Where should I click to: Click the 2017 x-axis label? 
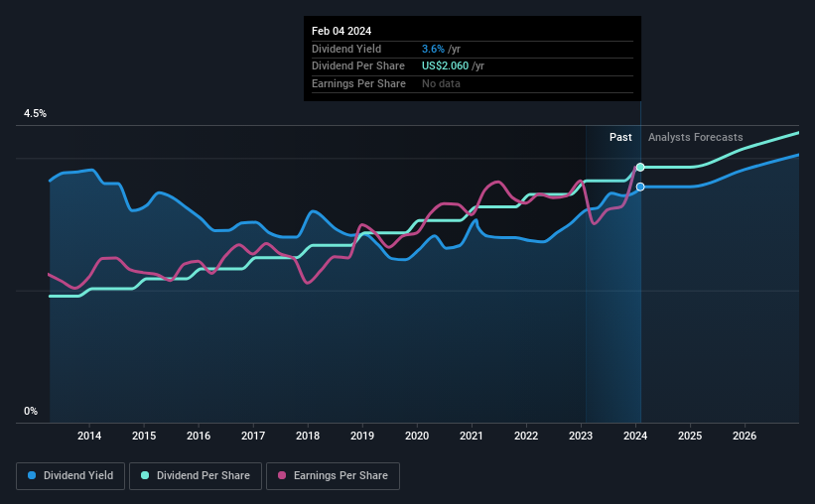coord(253,436)
